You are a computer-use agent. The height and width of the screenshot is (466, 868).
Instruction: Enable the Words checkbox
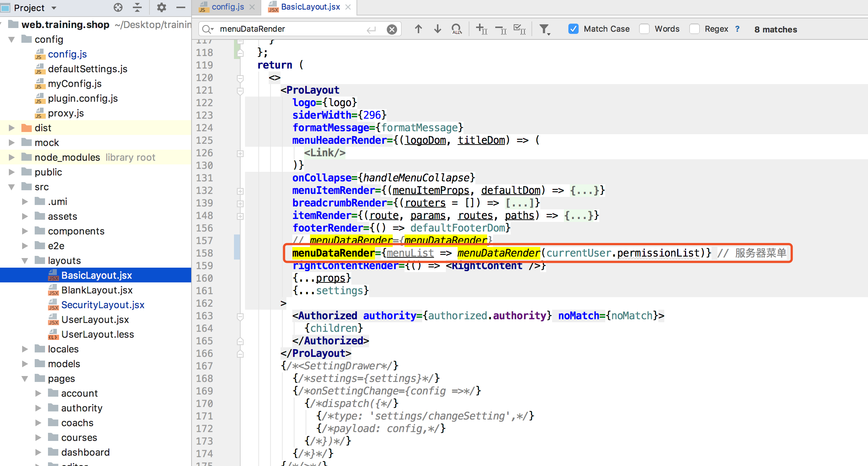tap(644, 29)
